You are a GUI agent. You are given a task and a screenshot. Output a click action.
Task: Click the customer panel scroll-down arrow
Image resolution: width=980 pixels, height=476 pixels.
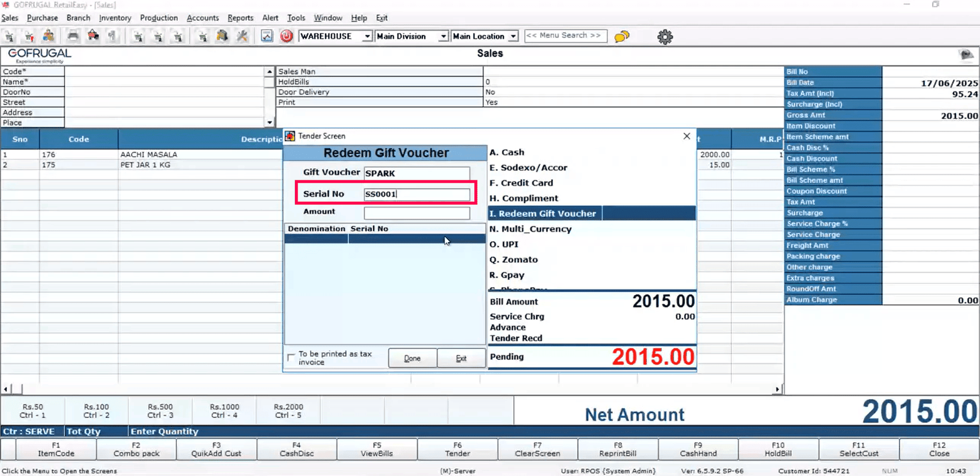[269, 122]
